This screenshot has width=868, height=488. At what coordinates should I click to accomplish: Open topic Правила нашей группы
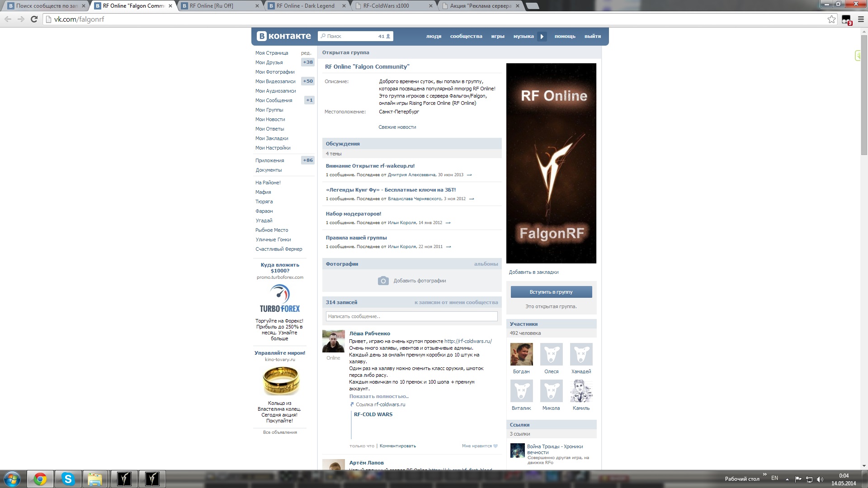click(356, 238)
